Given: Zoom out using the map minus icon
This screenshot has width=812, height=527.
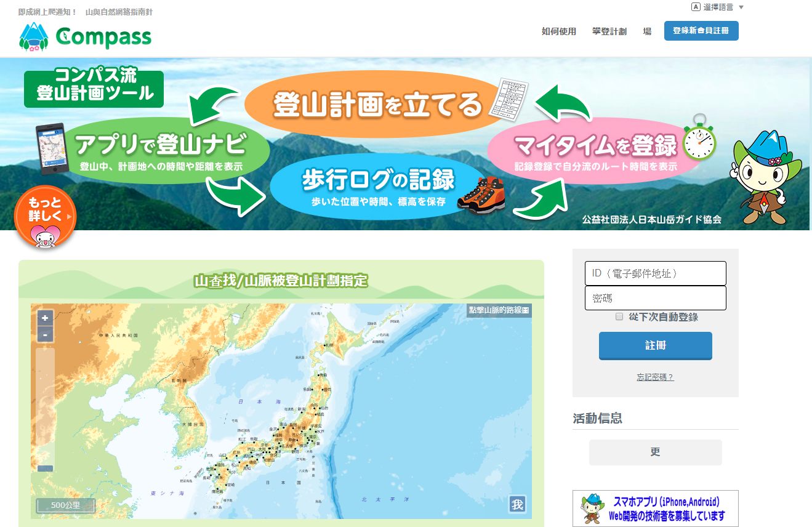Looking at the screenshot, I should coord(44,333).
